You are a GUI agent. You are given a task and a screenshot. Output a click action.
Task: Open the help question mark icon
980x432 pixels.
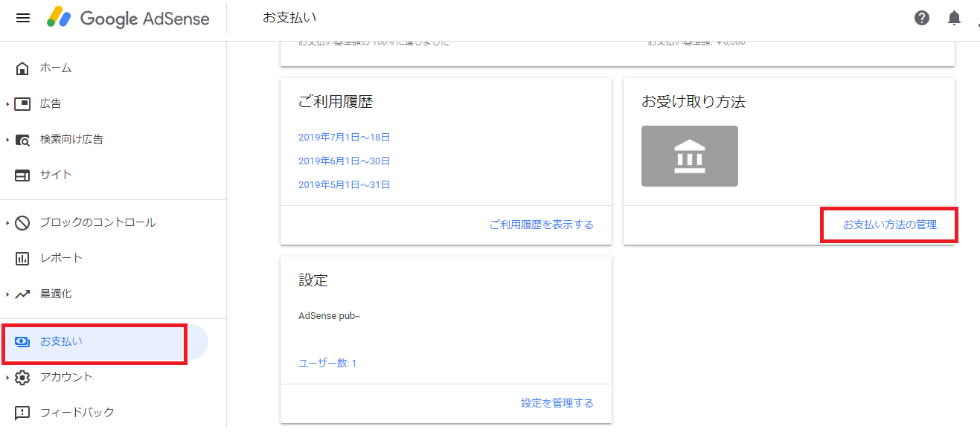point(922,18)
